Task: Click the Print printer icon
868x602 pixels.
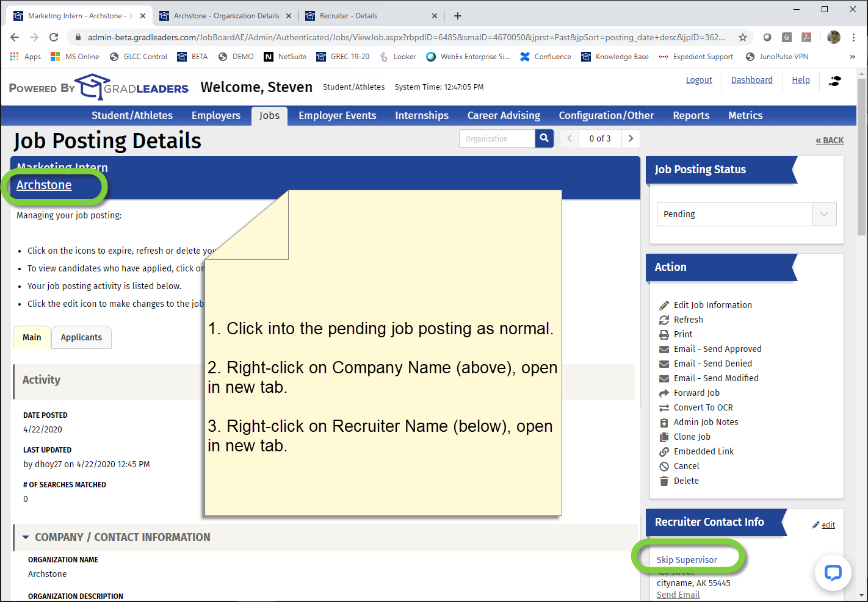Action: (x=664, y=334)
